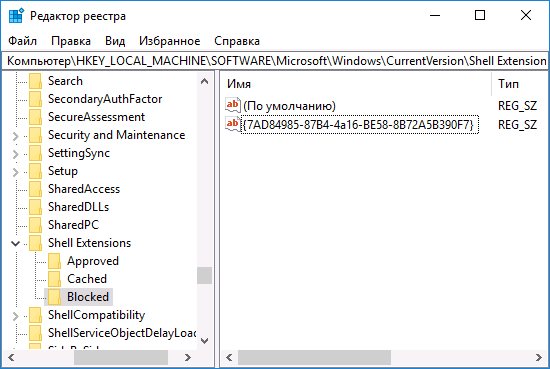Collapse the Shell Extensions key
This screenshot has height=369, width=550.
[15, 243]
